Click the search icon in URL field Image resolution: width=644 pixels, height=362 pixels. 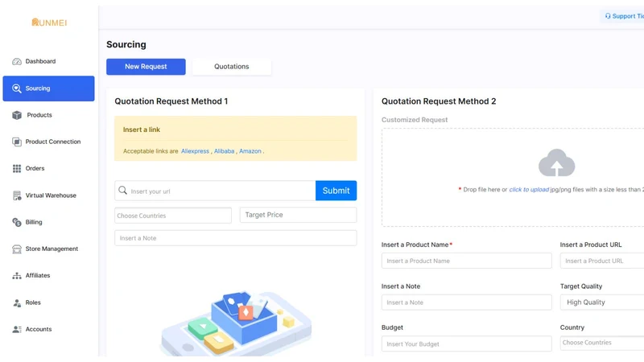123,191
